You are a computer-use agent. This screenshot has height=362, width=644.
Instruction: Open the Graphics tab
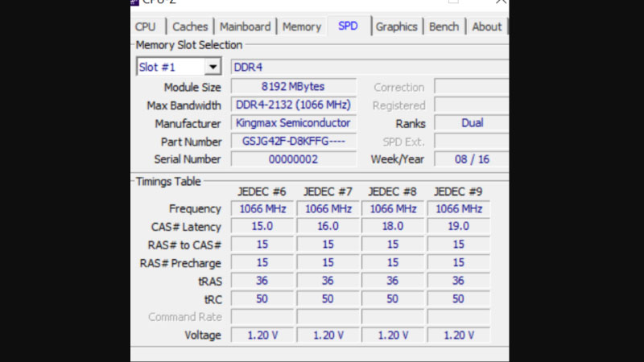click(397, 27)
